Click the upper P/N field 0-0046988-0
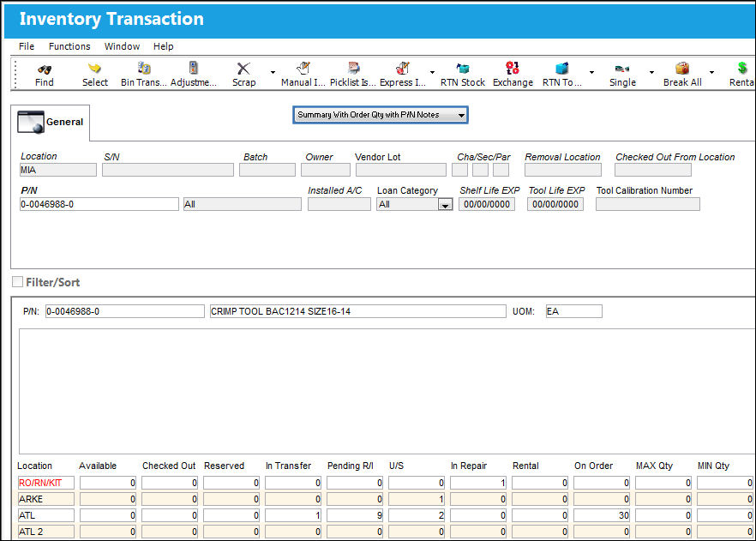 [99, 204]
